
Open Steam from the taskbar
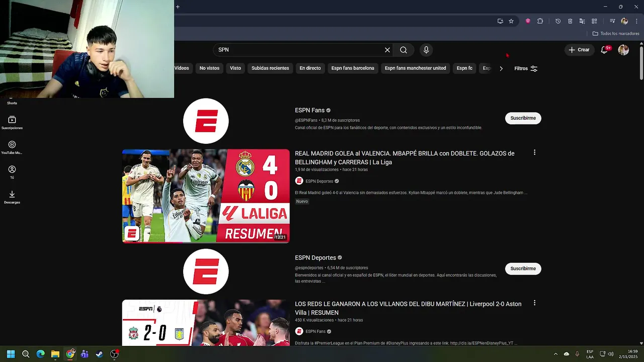[x=100, y=354]
